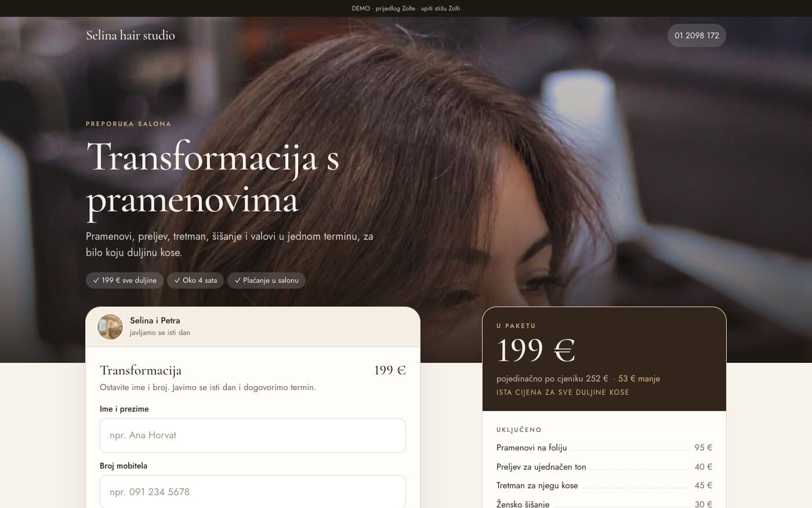Click the 'Pramenovi na foliju' row
The width and height of the screenshot is (812, 508).
[604, 448]
